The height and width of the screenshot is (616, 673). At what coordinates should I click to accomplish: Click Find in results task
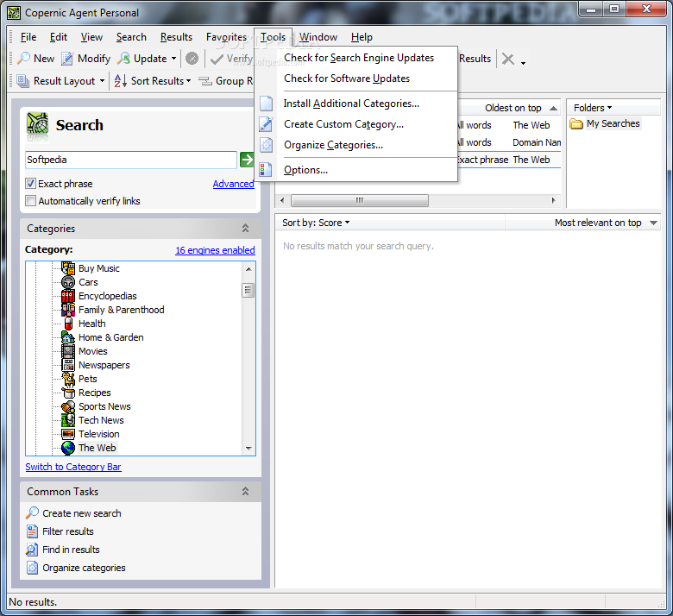click(x=71, y=550)
